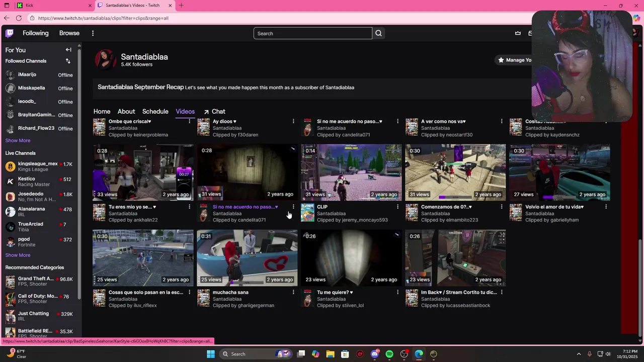This screenshot has width=644, height=362.
Task: Click the Twitch logo home icon
Action: tap(10, 33)
